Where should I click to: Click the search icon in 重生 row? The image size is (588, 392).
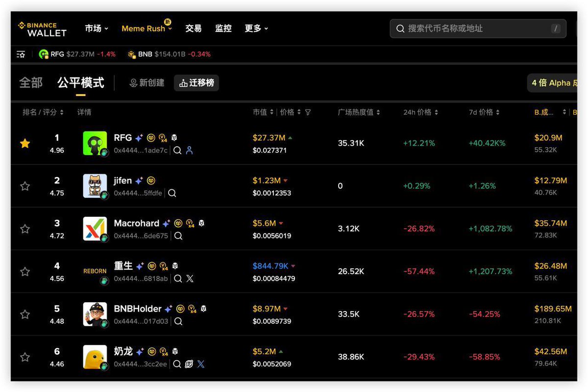tap(178, 278)
